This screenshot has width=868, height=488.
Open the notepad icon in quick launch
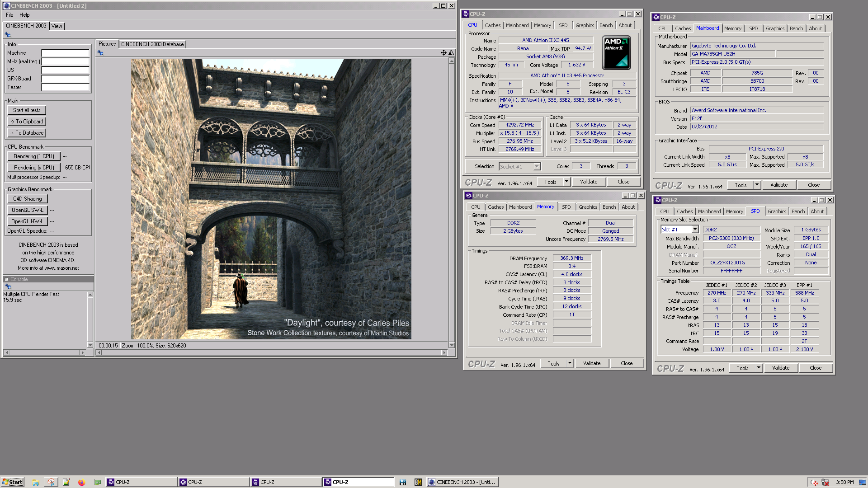(x=66, y=482)
